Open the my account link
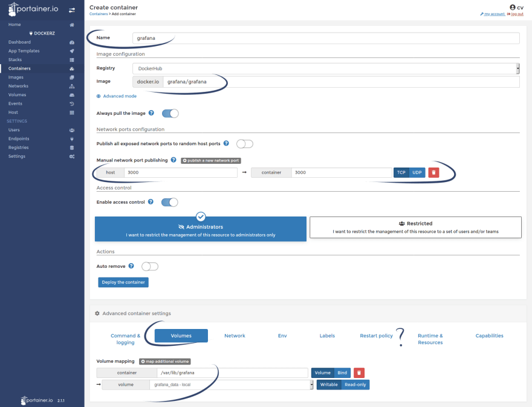 (493, 14)
